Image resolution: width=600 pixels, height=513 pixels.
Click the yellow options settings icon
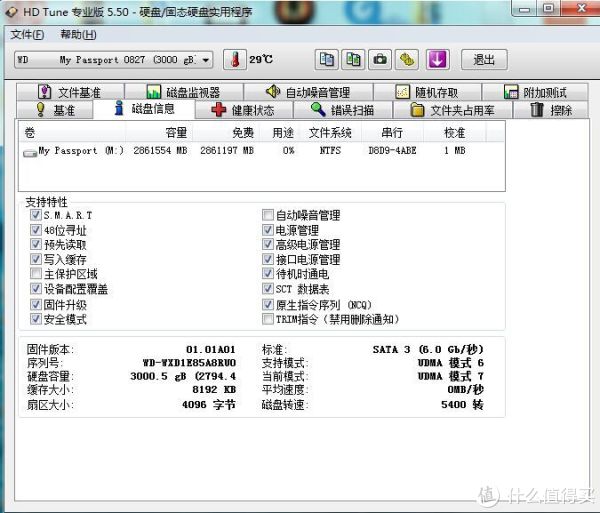[x=407, y=60]
